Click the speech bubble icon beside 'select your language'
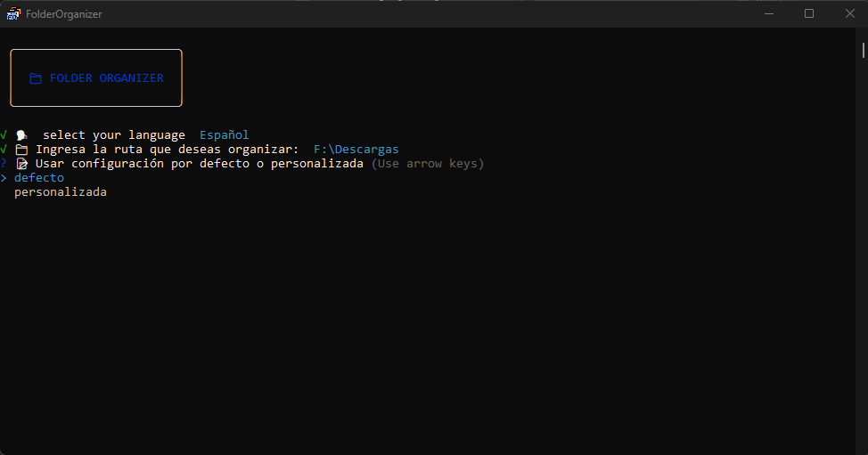Viewport: 868px width, 455px height. 21,134
